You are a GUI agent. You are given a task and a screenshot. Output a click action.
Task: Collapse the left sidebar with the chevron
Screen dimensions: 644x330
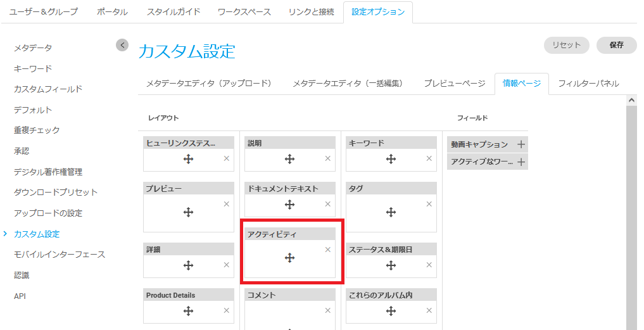point(122,45)
